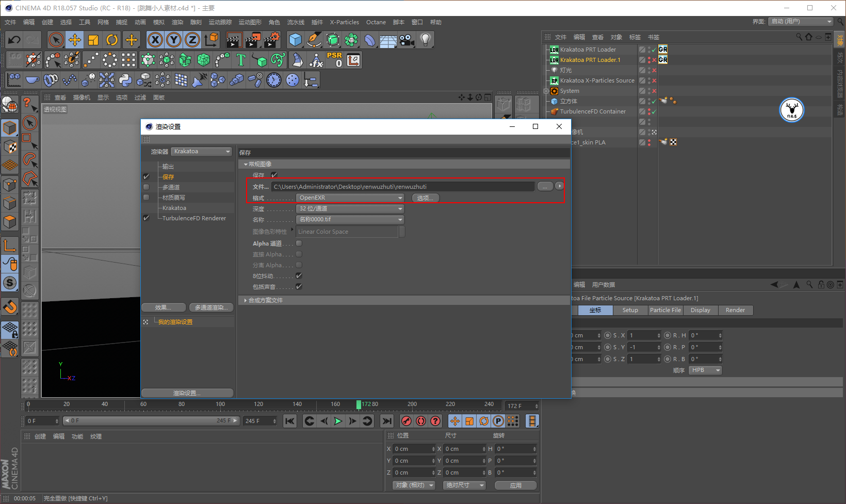Viewport: 846px width, 504px height.
Task: Toggle Autokeying circular red button
Action: click(x=421, y=421)
